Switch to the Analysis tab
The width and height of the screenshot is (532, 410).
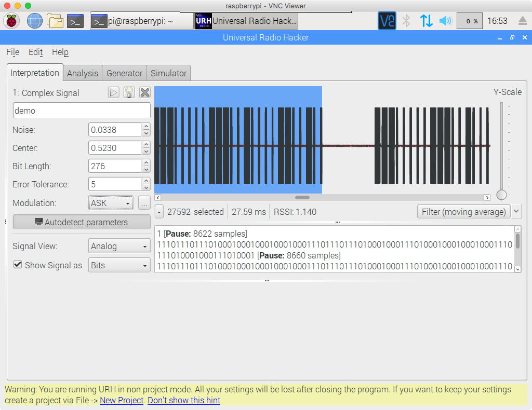pyautogui.click(x=82, y=73)
